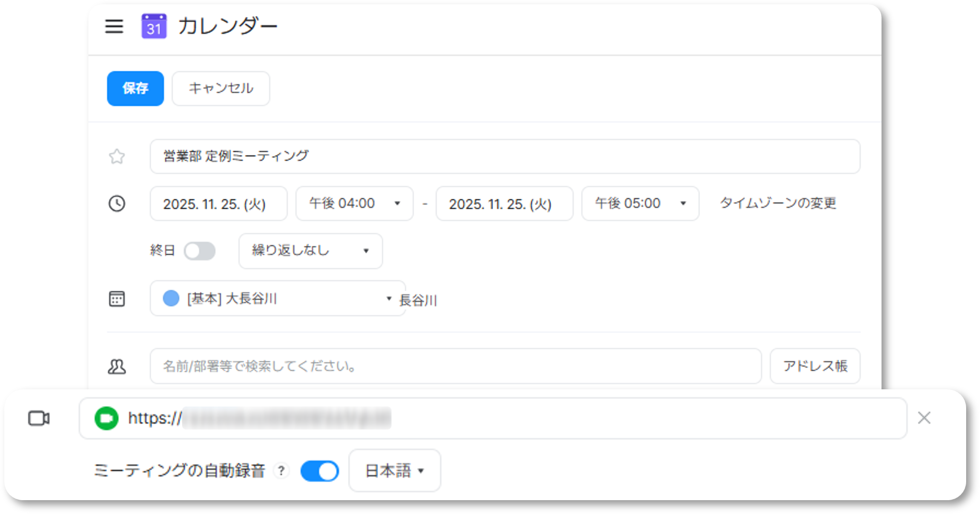Open the hamburger navigation menu

114,26
